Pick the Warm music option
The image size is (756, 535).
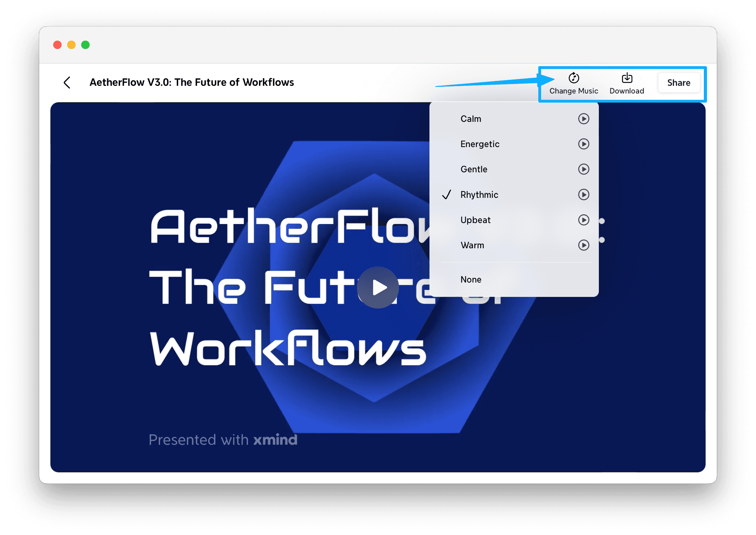[472, 245]
